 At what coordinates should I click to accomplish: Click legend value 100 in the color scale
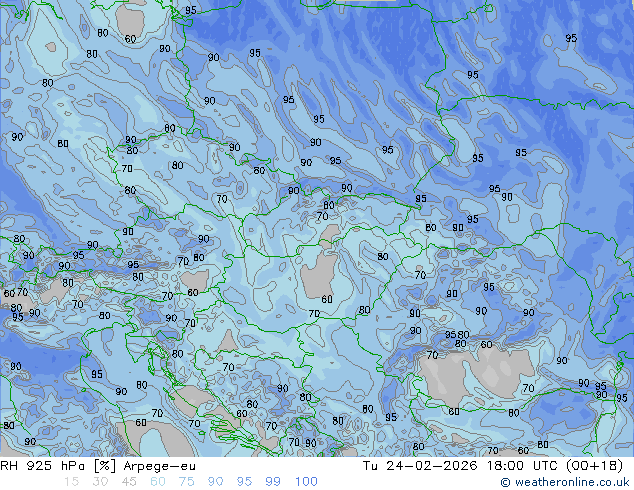306,482
